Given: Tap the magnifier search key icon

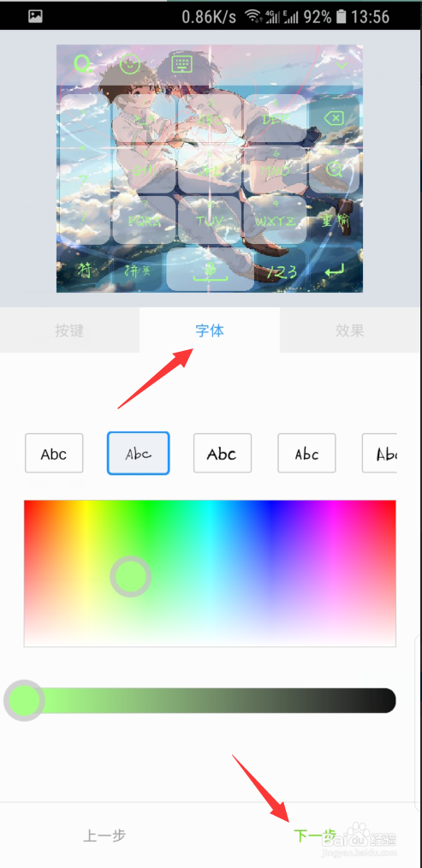Looking at the screenshot, I should pos(334,168).
